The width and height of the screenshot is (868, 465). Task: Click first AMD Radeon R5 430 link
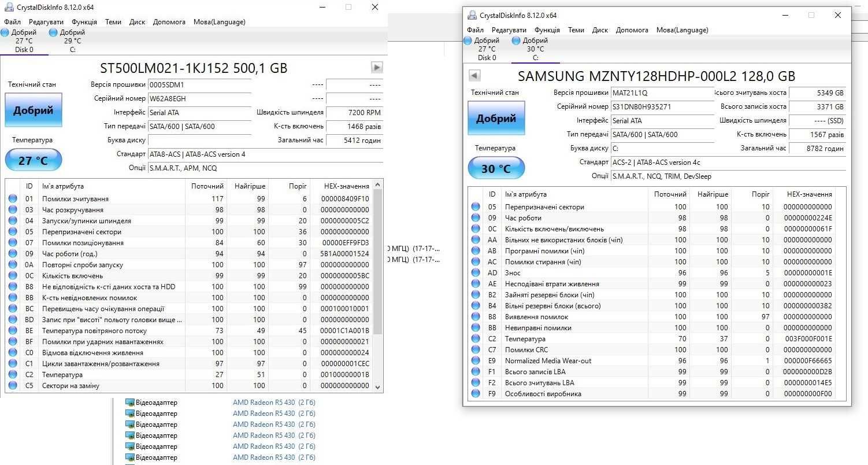click(274, 403)
